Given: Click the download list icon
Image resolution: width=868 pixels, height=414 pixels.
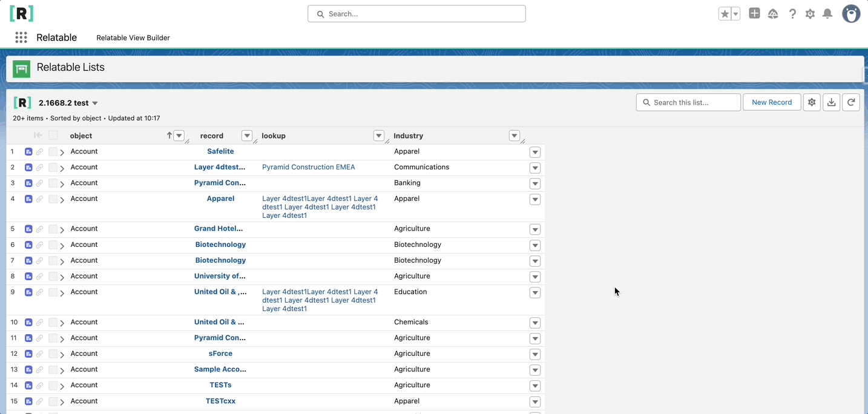Looking at the screenshot, I should pyautogui.click(x=832, y=102).
